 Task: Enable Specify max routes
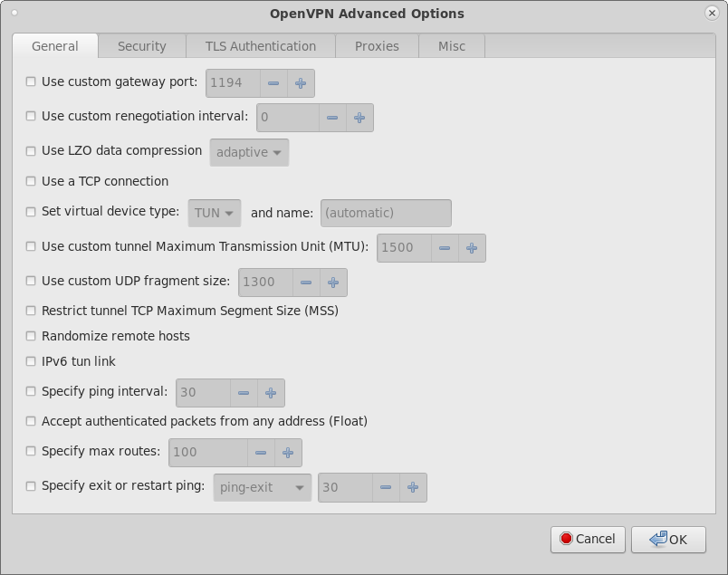(31, 451)
